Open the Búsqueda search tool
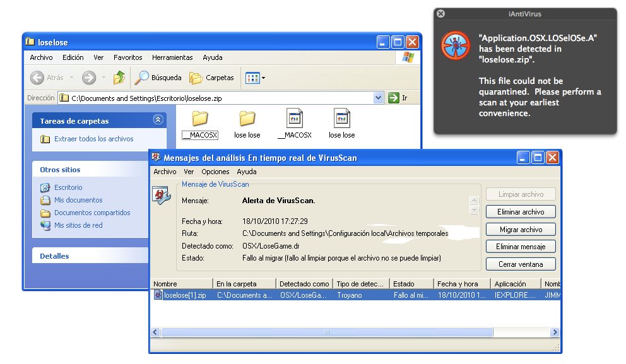This screenshot has height=364, width=626. [x=158, y=78]
